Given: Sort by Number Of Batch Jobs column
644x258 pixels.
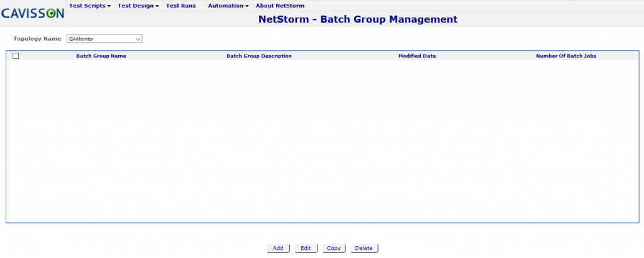Looking at the screenshot, I should pyautogui.click(x=566, y=56).
